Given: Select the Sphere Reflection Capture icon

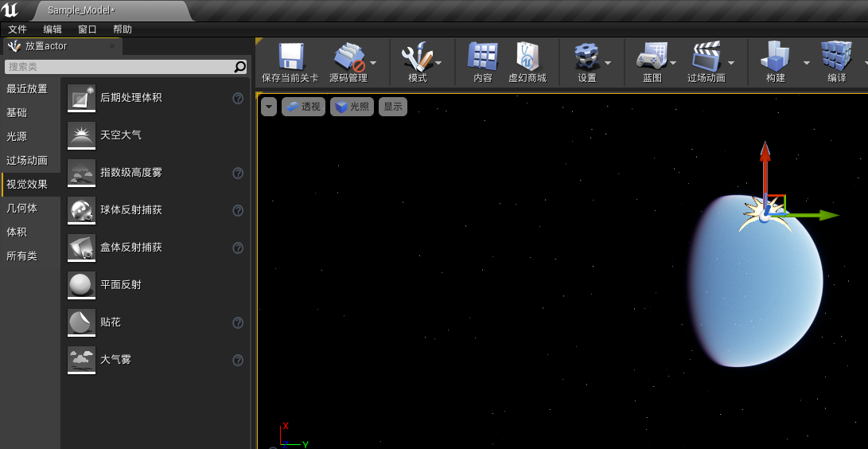Looking at the screenshot, I should point(81,210).
